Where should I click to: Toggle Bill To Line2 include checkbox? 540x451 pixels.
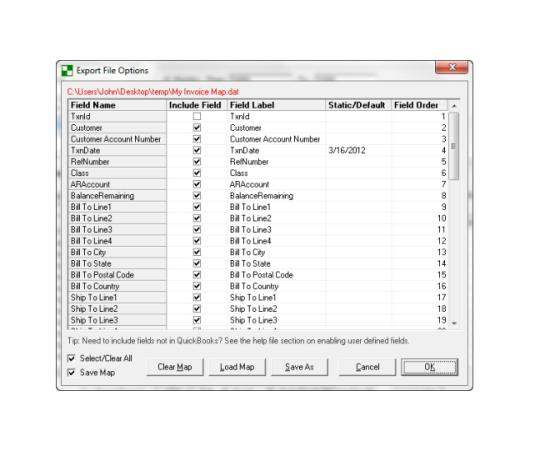197,218
